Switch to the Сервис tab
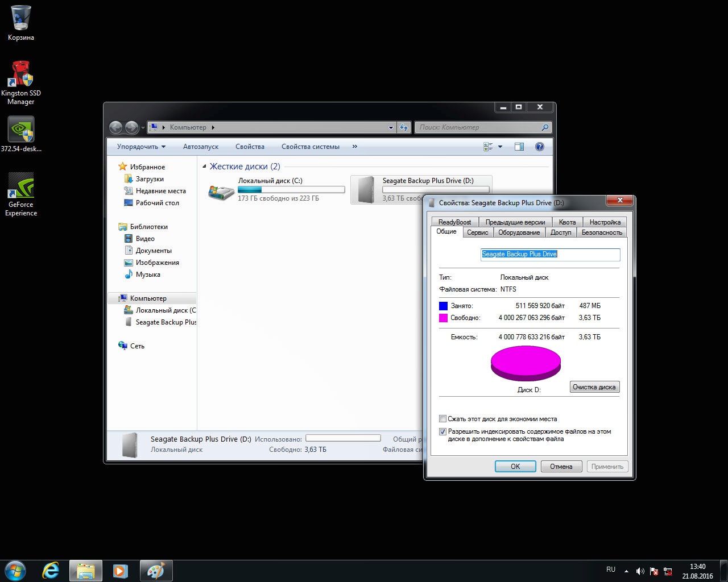This screenshot has height=582, width=728. coord(478,232)
